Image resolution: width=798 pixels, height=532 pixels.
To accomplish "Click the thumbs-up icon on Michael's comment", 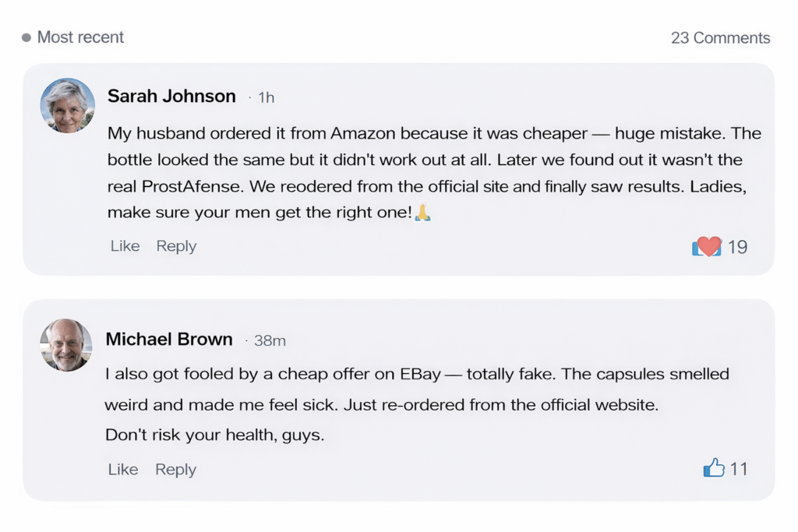I will pos(714,468).
